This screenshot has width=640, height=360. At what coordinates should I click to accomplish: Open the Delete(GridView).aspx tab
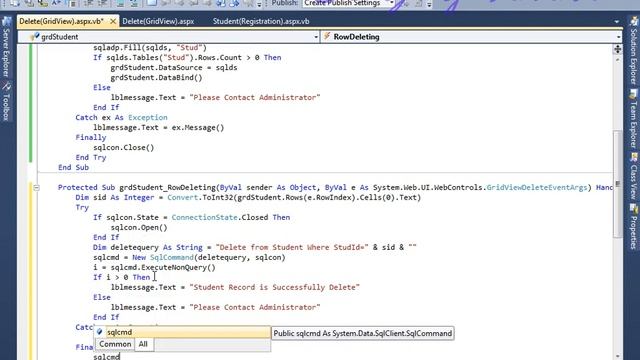pyautogui.click(x=158, y=21)
